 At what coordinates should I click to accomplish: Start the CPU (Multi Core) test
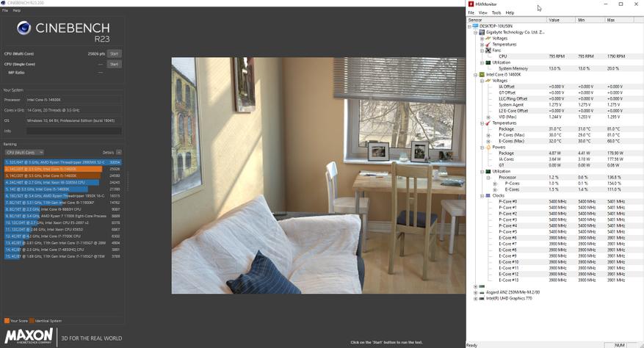pyautogui.click(x=114, y=54)
